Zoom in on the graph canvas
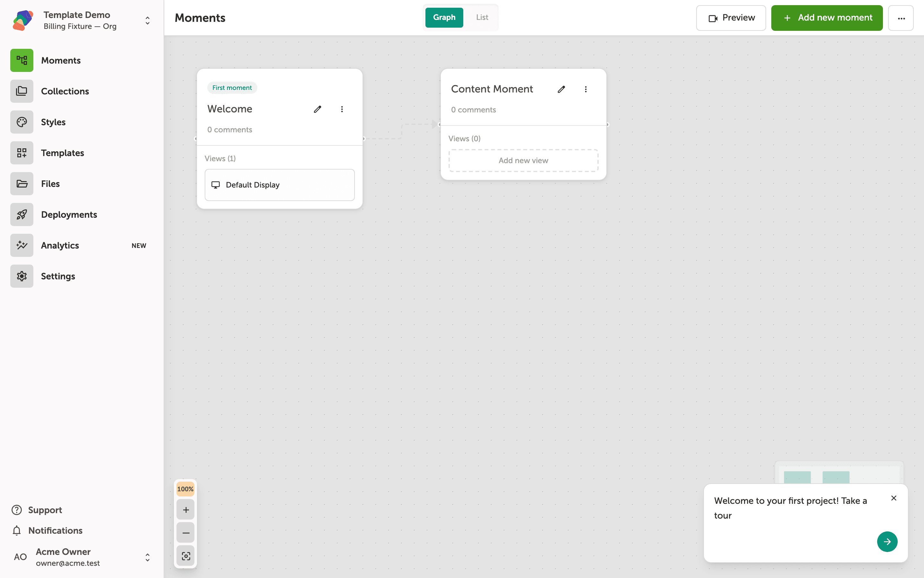The height and width of the screenshot is (578, 924). [185, 510]
